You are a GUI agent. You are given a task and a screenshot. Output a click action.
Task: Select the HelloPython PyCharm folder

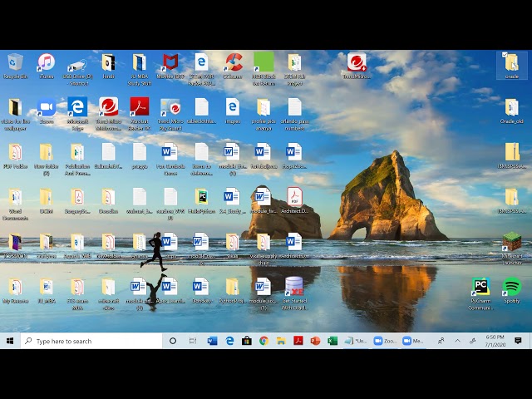[201, 201]
